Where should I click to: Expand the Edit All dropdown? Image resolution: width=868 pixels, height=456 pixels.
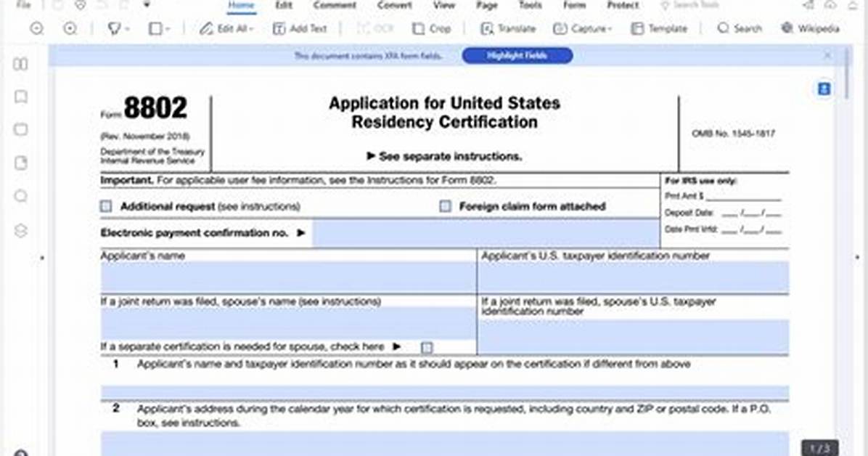point(252,29)
